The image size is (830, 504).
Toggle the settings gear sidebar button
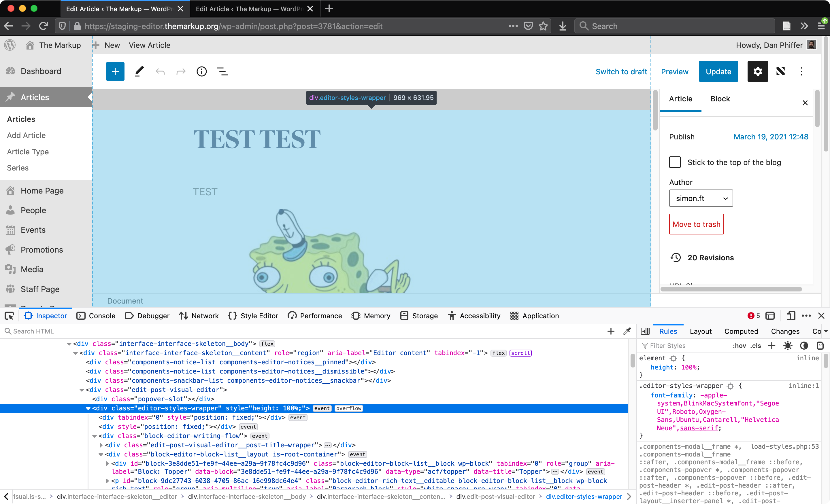pos(757,71)
